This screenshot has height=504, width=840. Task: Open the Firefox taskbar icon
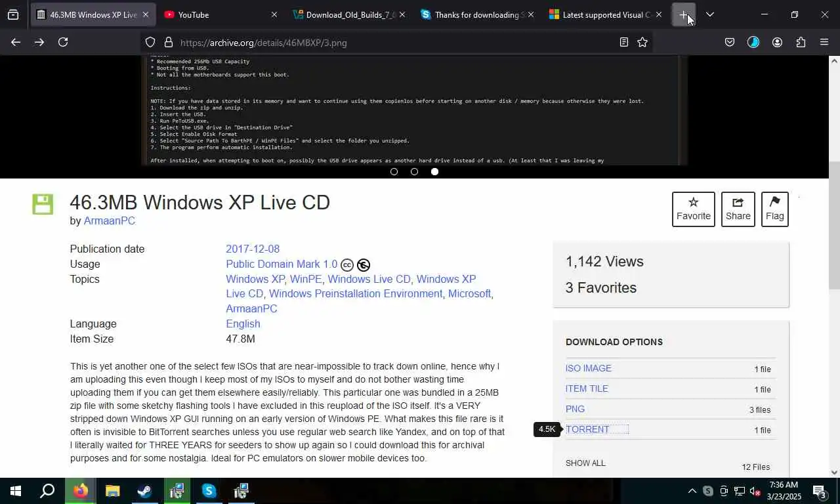pos(81,491)
